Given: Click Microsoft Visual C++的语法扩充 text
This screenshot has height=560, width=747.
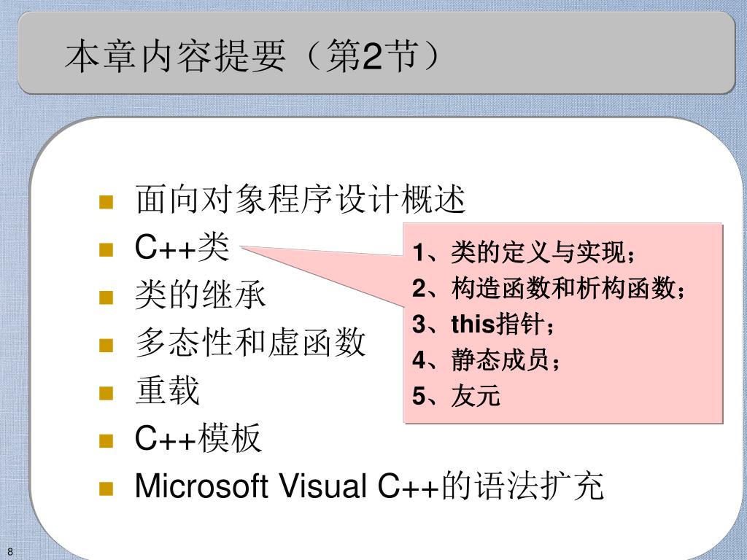Looking at the screenshot, I should point(369,486).
